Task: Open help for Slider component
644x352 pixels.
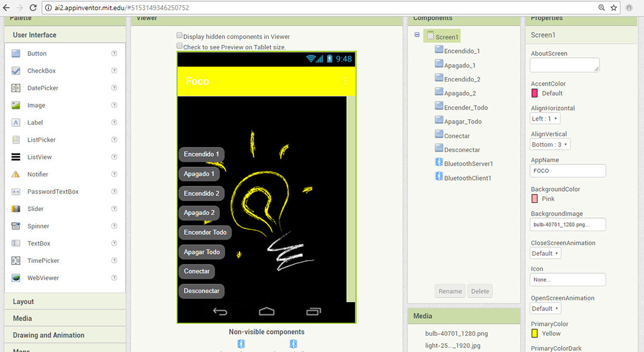Action: pyautogui.click(x=114, y=209)
